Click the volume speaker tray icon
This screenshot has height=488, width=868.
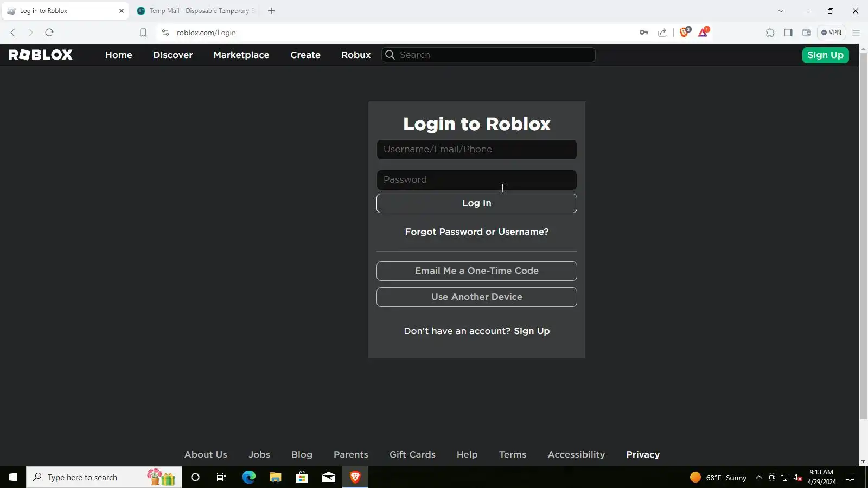pos(797,477)
